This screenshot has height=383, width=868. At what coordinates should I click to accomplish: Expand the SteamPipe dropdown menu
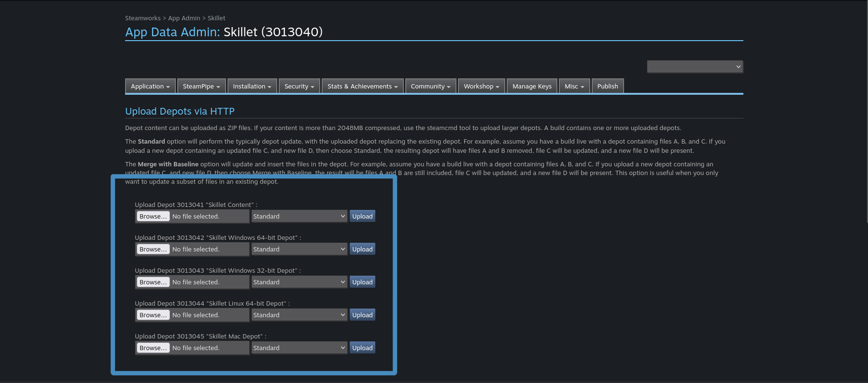click(x=201, y=86)
